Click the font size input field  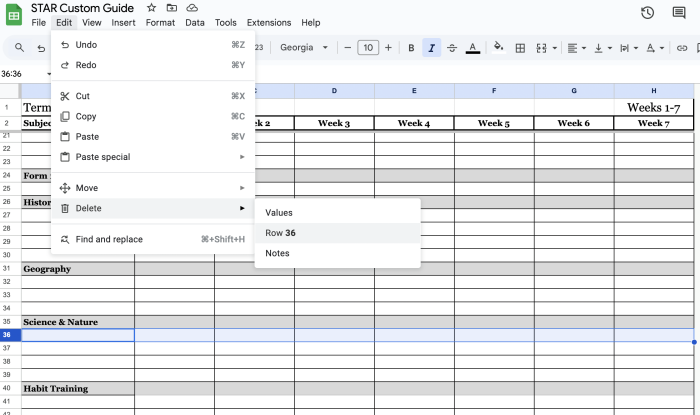[x=368, y=48]
